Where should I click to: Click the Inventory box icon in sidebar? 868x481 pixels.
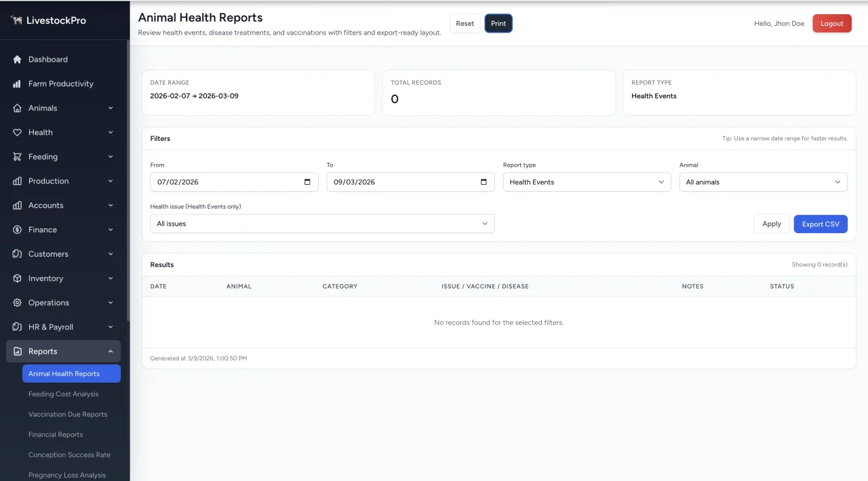coord(18,279)
